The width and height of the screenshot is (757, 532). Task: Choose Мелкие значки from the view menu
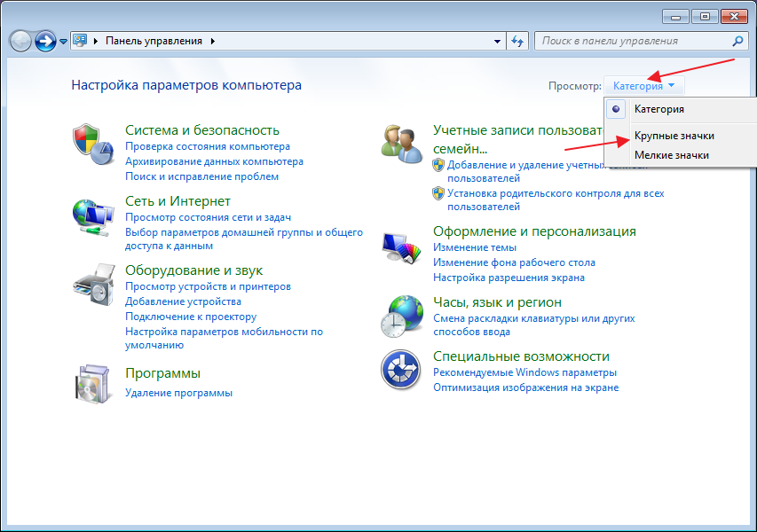click(x=671, y=155)
